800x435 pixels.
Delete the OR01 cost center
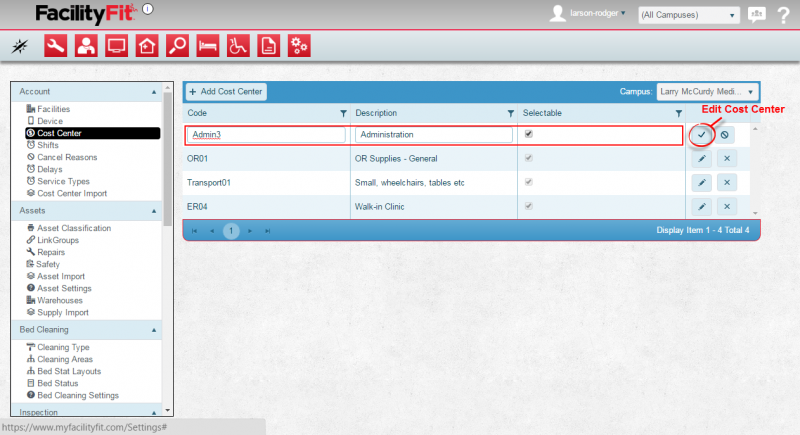click(x=727, y=159)
